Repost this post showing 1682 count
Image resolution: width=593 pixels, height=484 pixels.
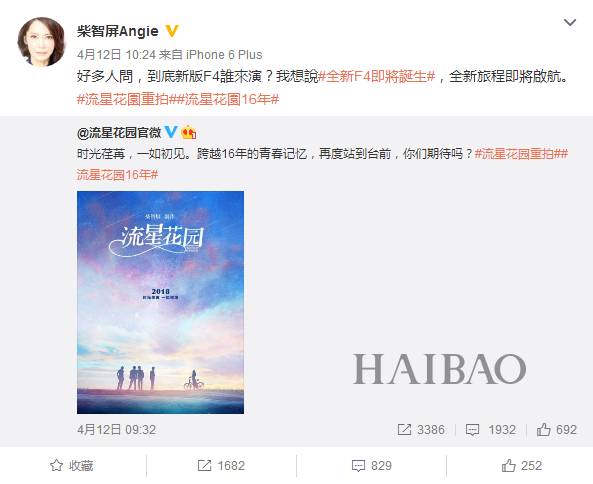click(221, 465)
